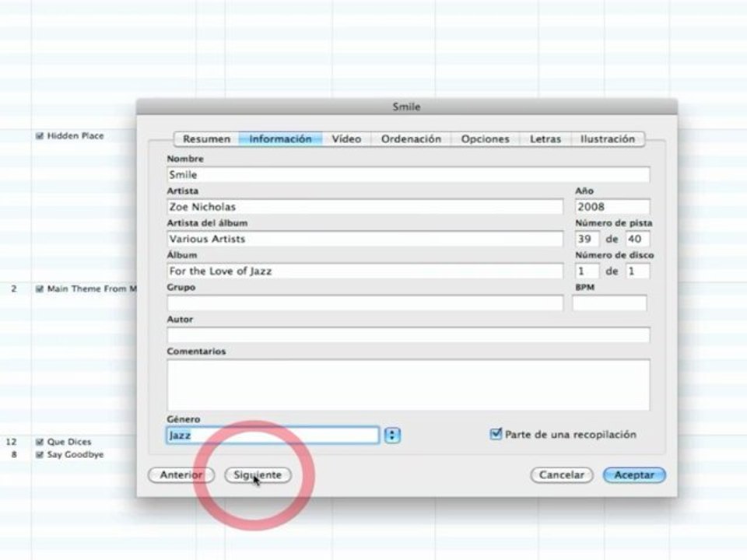Click the Año field showing 2008
The image size is (747, 560).
click(x=612, y=207)
